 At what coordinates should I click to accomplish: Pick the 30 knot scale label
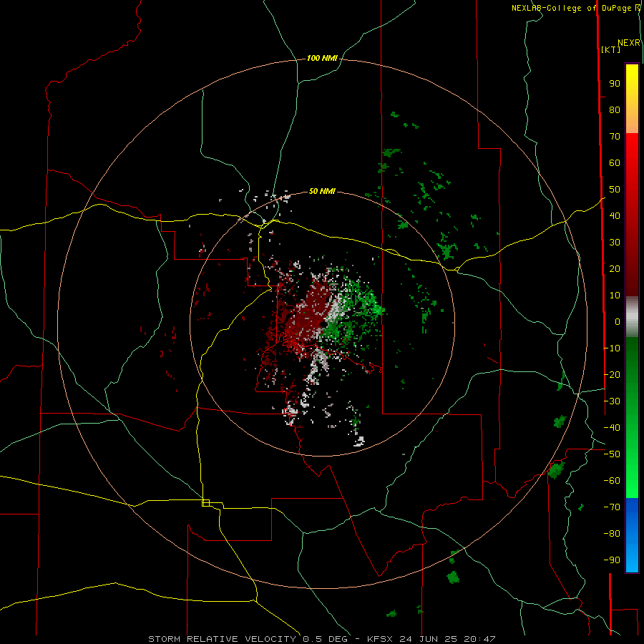click(x=615, y=243)
